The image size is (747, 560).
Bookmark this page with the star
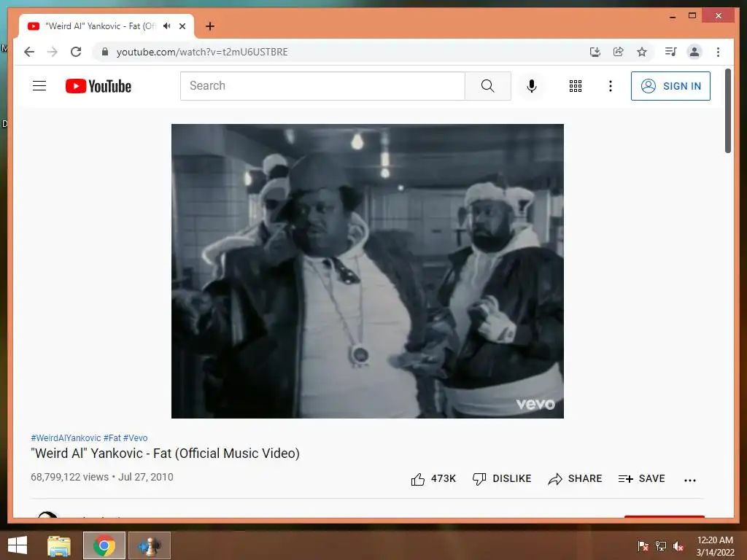642,52
